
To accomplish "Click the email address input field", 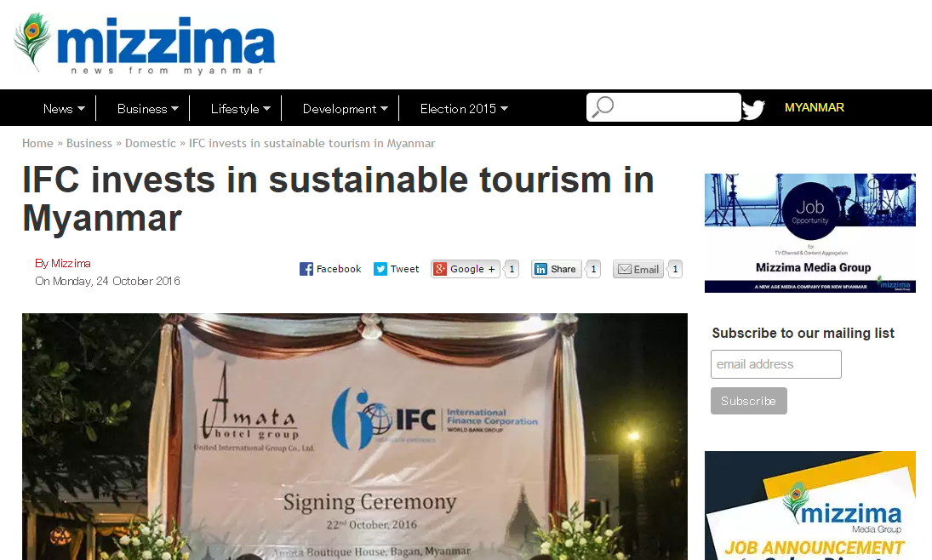I will tap(776, 363).
